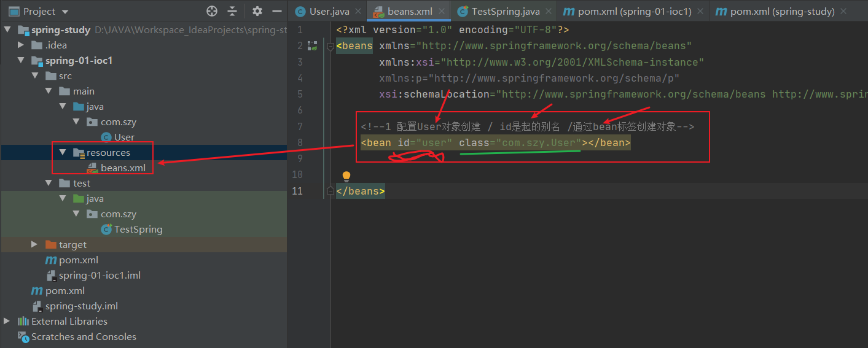The height and width of the screenshot is (348, 868).
Task: Click the Collapse All icon in Project panel
Action: coord(232,11)
